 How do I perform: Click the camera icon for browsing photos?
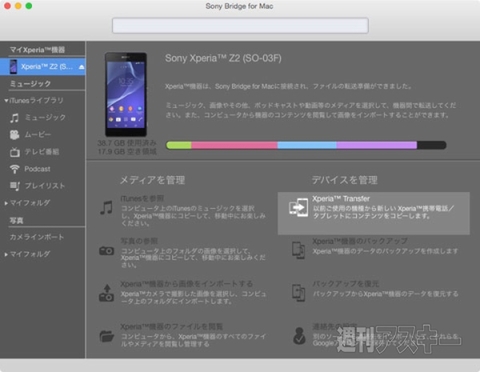(x=107, y=251)
